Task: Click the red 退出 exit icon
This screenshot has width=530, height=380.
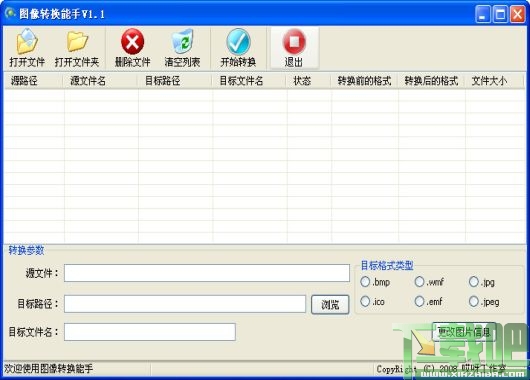Action: click(294, 42)
